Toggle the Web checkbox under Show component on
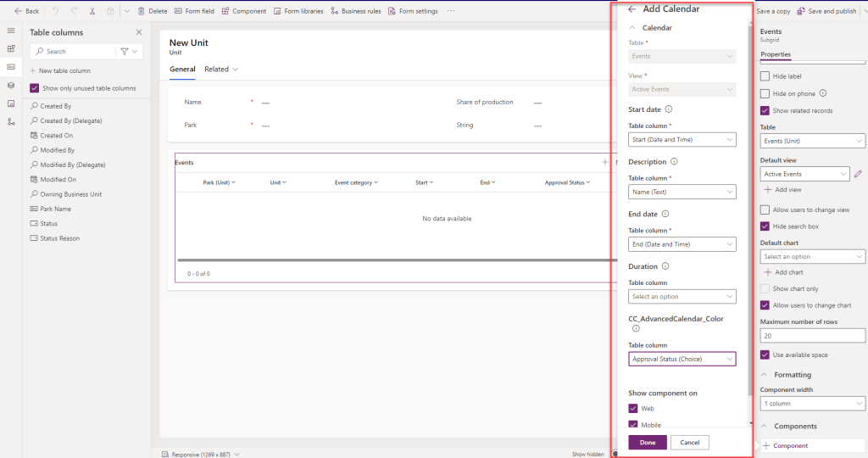 [632, 409]
